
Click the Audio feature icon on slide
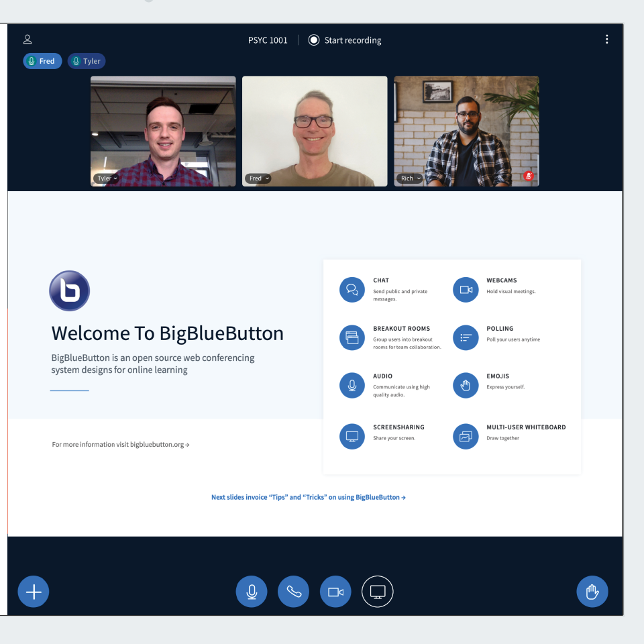coord(352,385)
